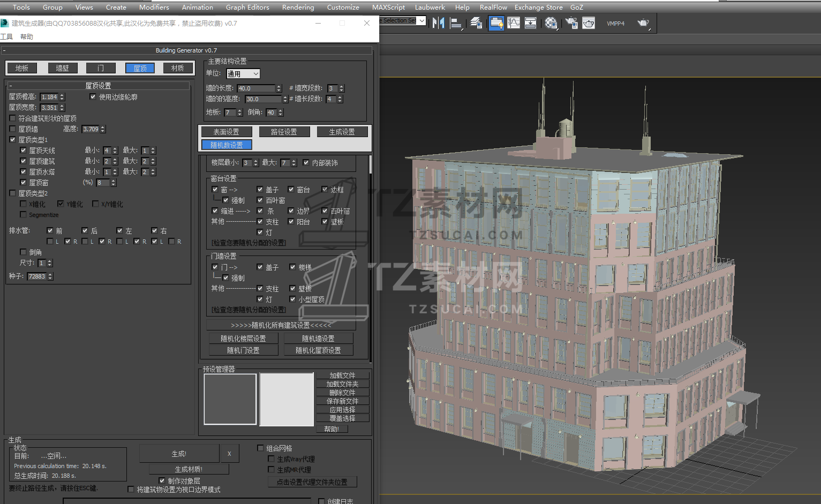Toggle the 内部装饰 checkbox

tap(306, 163)
